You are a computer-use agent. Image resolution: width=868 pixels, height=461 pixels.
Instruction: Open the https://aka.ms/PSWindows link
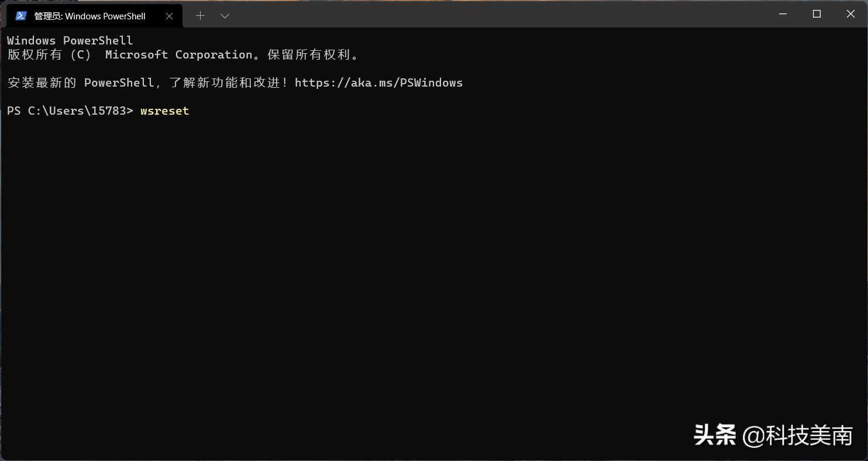(378, 82)
